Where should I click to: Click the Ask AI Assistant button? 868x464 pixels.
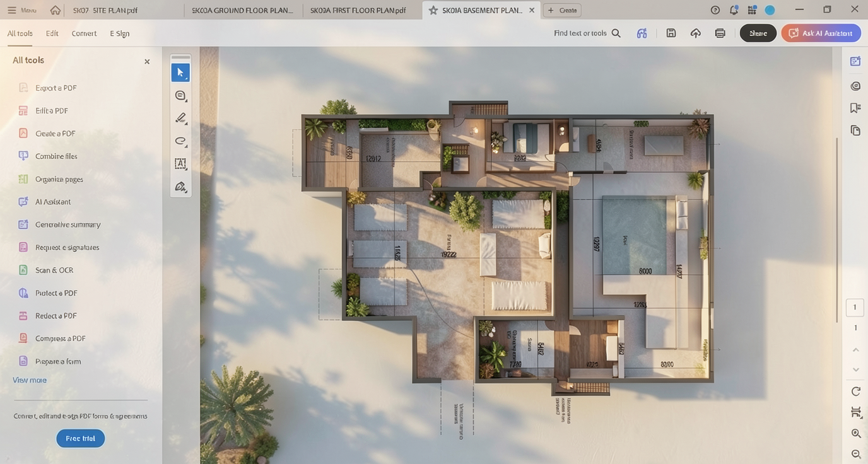coord(821,33)
